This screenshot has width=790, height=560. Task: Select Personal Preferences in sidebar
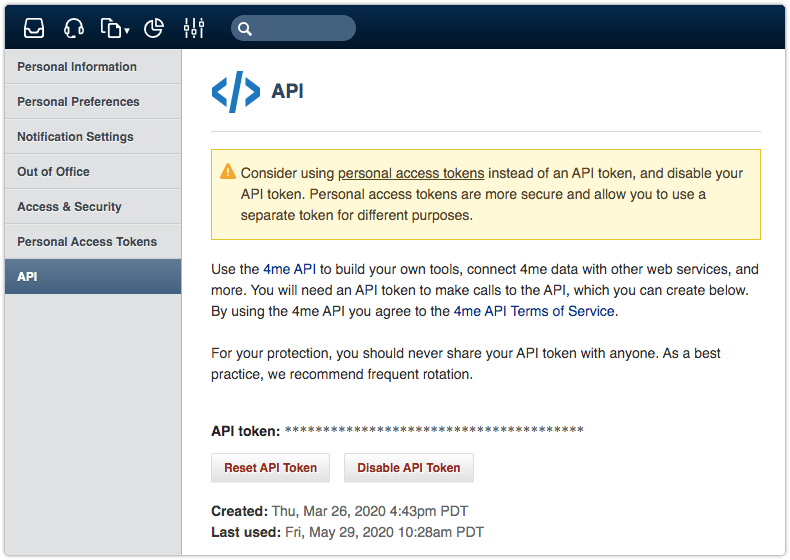[x=93, y=101]
